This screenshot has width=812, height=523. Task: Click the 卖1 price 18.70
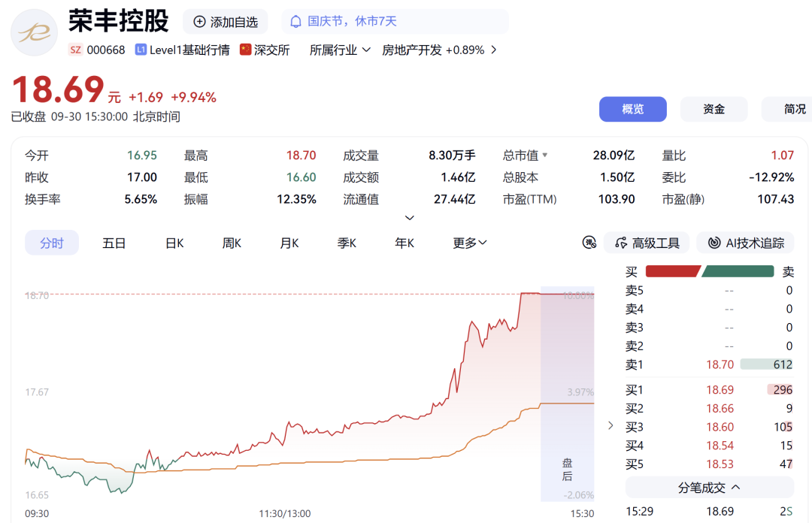coord(720,364)
